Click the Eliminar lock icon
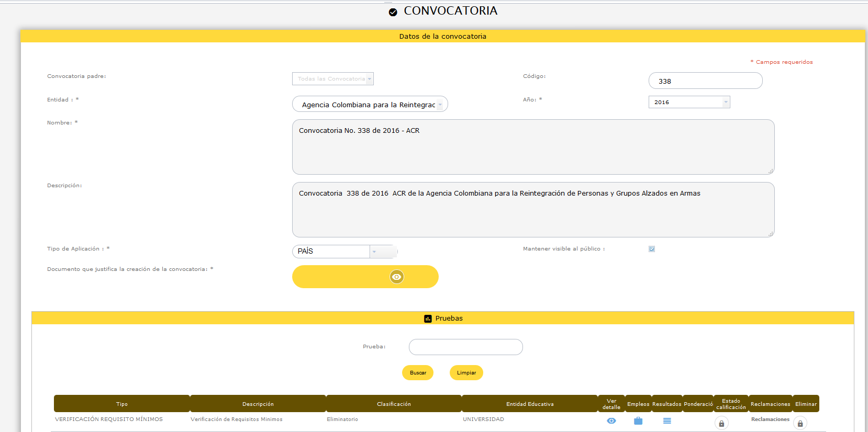This screenshot has width=868, height=432. pyautogui.click(x=800, y=423)
